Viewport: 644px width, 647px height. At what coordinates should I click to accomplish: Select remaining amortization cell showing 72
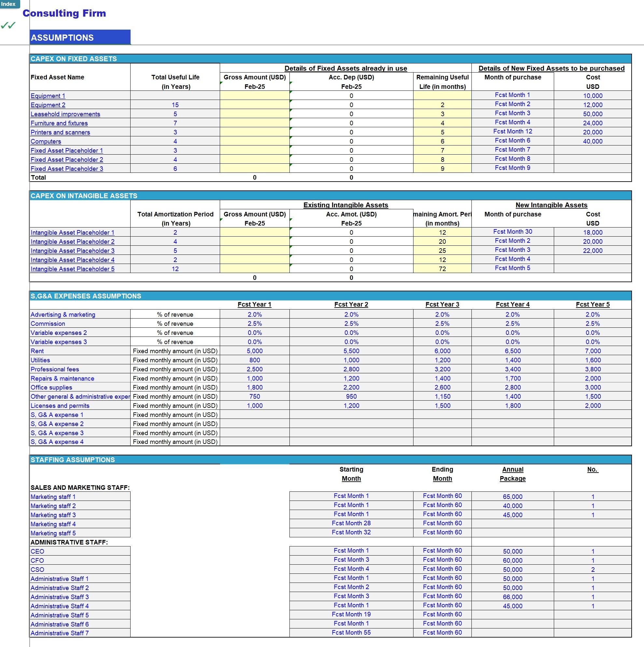tap(442, 268)
